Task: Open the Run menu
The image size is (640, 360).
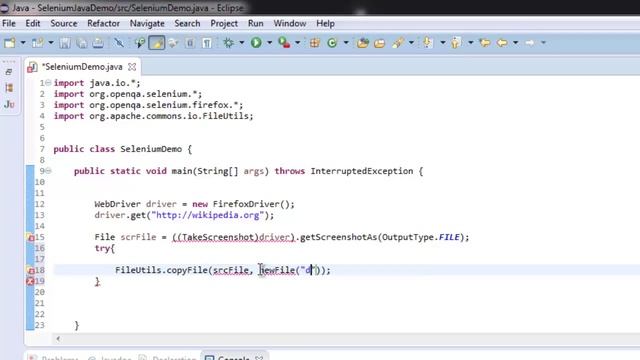Action: (x=256, y=23)
